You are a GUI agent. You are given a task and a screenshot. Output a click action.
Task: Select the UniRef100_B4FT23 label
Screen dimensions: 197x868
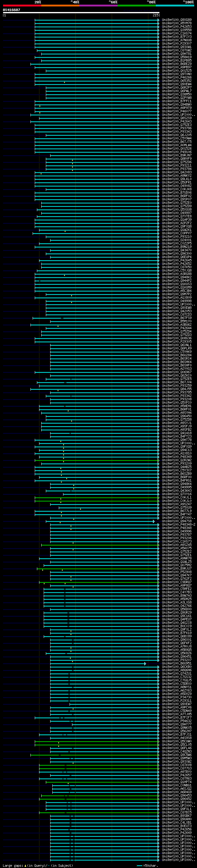tap(177, 436)
